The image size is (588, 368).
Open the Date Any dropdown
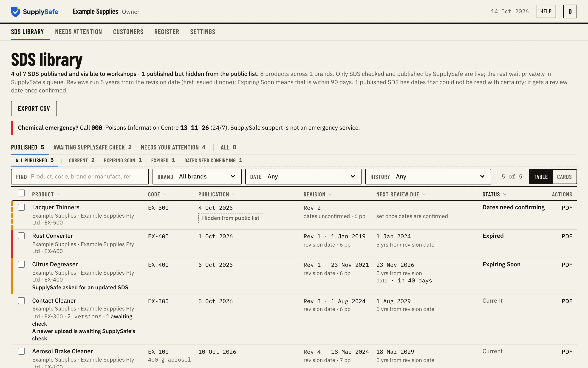(x=303, y=177)
